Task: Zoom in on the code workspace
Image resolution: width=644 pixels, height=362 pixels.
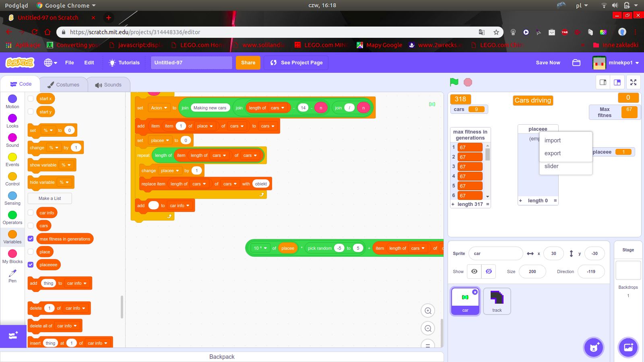Action: (x=428, y=311)
